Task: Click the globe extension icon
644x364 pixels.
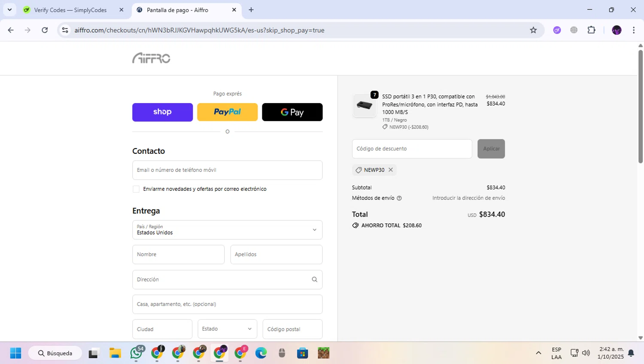Action: click(x=574, y=30)
